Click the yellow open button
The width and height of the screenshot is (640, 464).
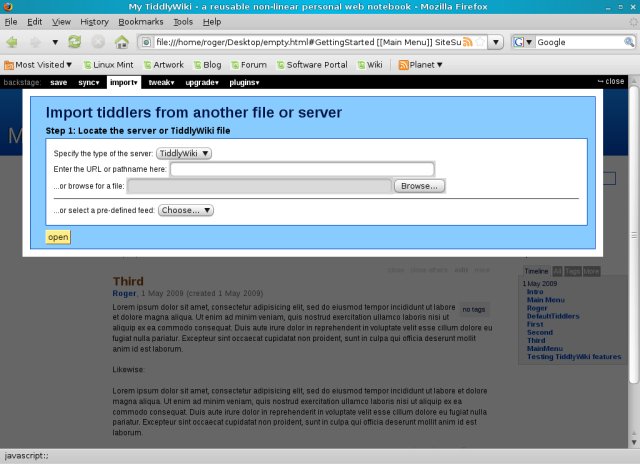point(58,237)
